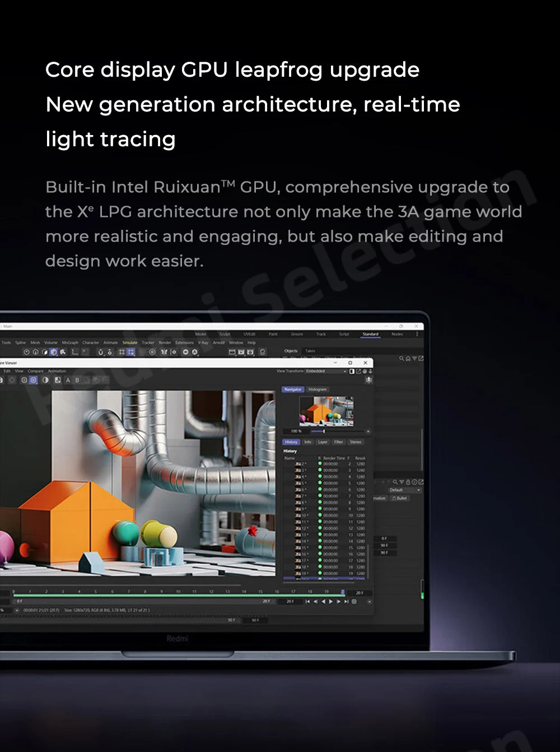Open the Compare menu in Picture Viewer
Image resolution: width=560 pixels, height=752 pixels.
(x=35, y=371)
